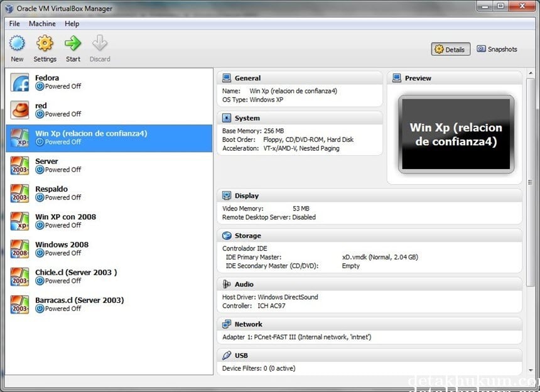Click Windows 2008's Powered Off status icon
The image size is (540, 392).
tap(40, 253)
